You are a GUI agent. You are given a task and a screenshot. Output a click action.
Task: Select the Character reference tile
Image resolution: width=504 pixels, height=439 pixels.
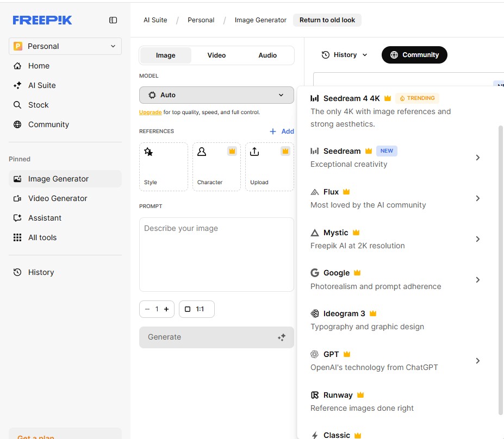tap(216, 166)
